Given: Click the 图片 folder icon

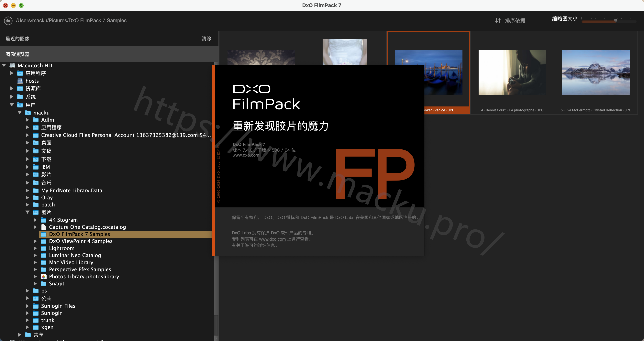Looking at the screenshot, I should point(36,212).
